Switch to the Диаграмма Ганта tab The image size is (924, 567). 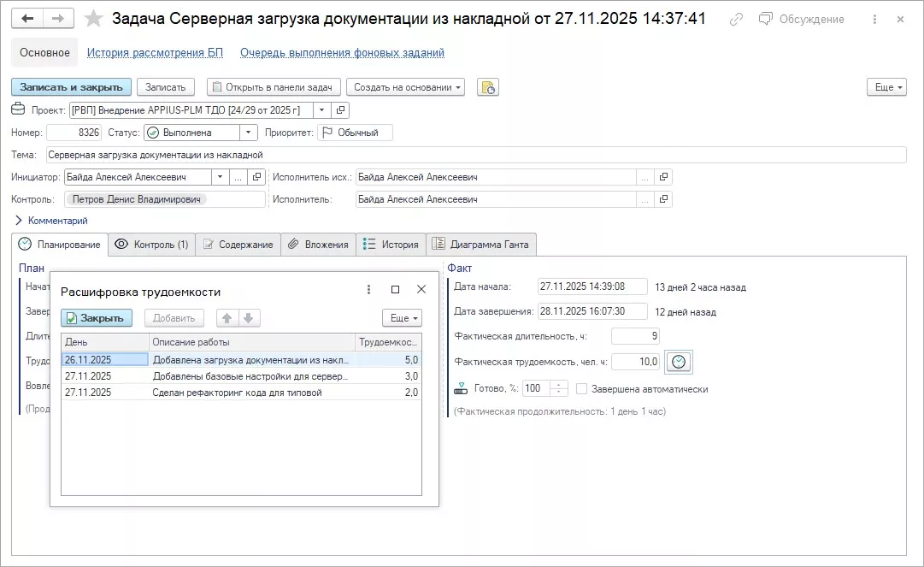pyautogui.click(x=481, y=245)
